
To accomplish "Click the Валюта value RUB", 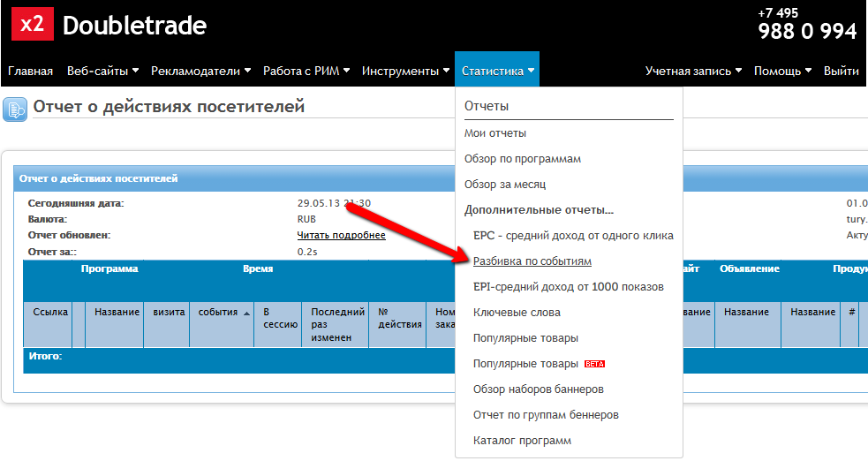I will pyautogui.click(x=306, y=219).
